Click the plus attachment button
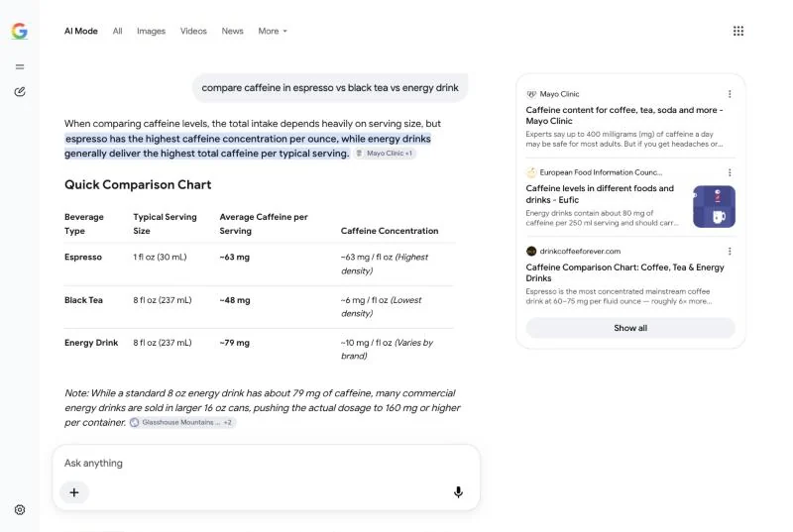793x532 pixels. coord(73,492)
